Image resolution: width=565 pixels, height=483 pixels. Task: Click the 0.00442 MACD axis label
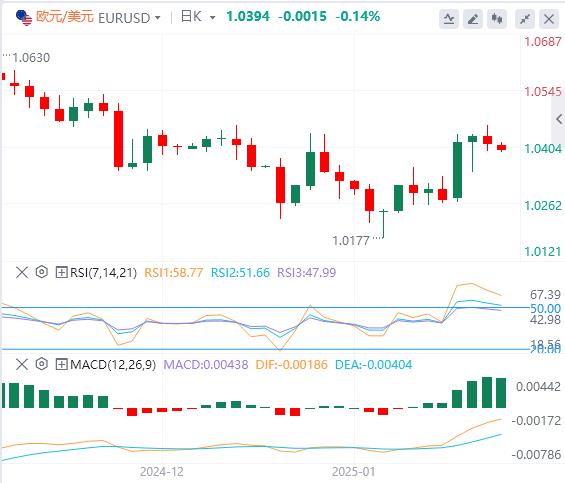(538, 387)
